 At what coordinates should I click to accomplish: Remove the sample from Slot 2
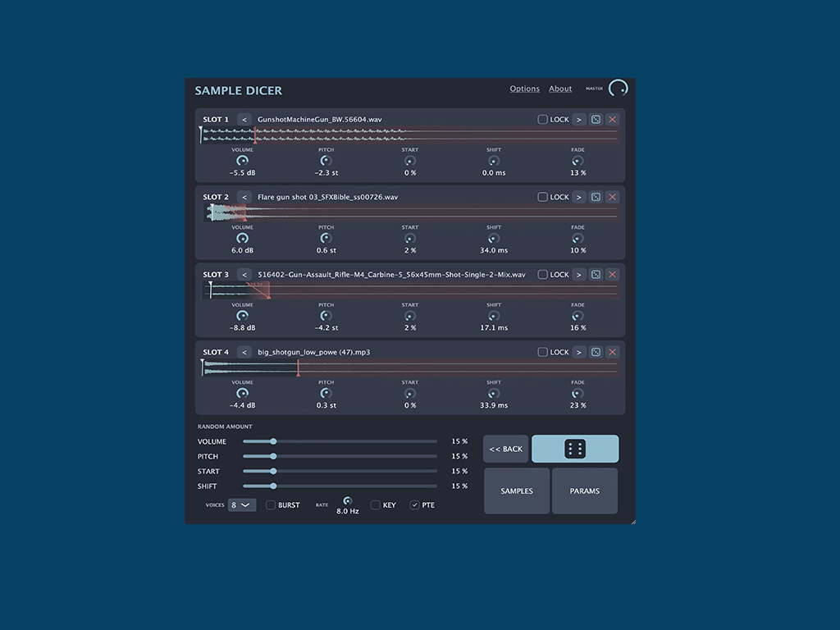click(x=612, y=197)
